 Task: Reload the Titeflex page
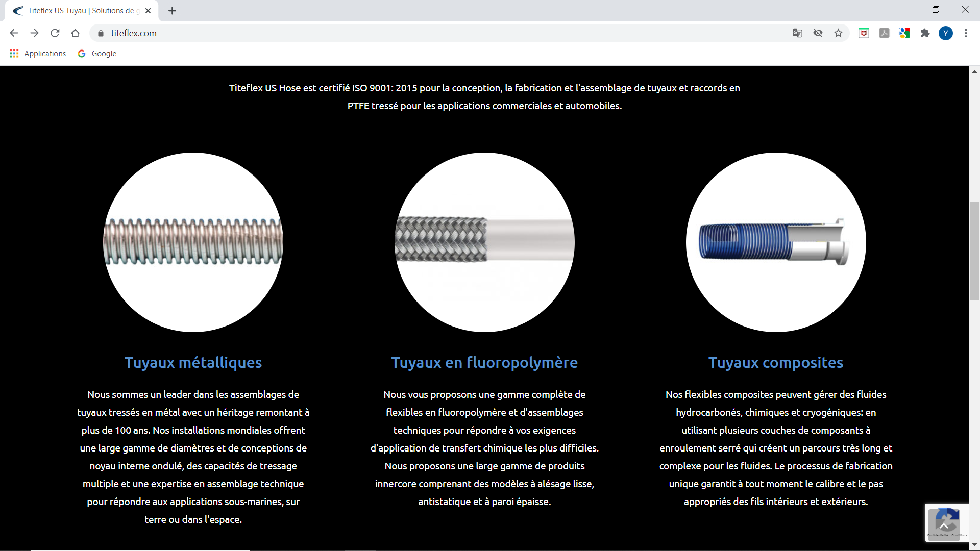click(55, 33)
